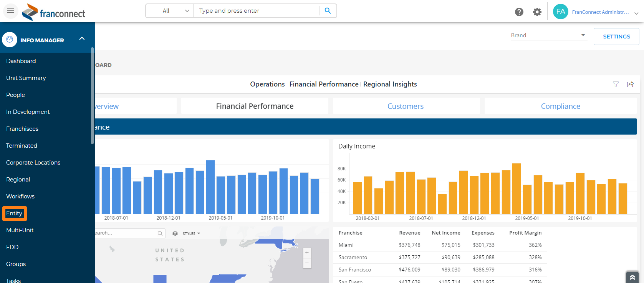Click the Info Manager gauge icon
The image size is (644, 283).
(10, 40)
